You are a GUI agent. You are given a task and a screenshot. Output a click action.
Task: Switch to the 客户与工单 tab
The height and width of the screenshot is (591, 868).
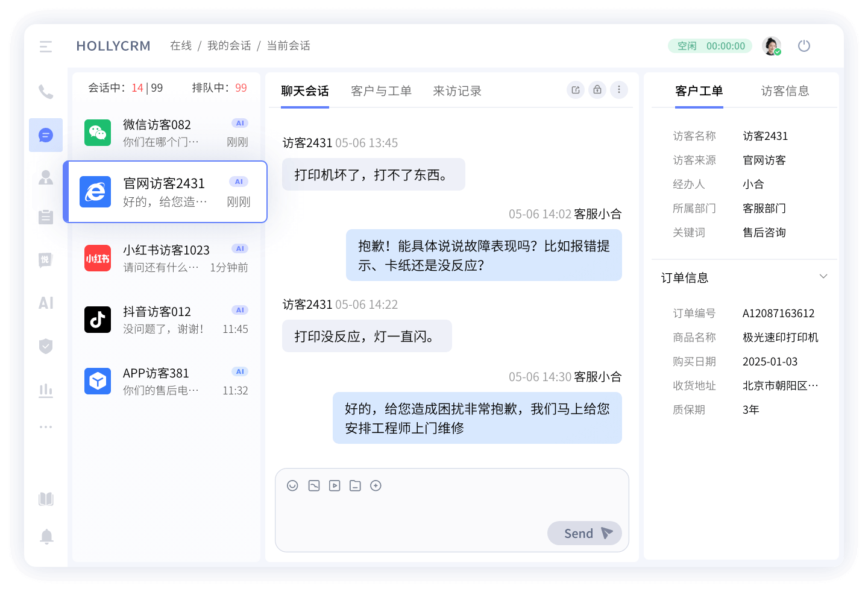pos(381,90)
